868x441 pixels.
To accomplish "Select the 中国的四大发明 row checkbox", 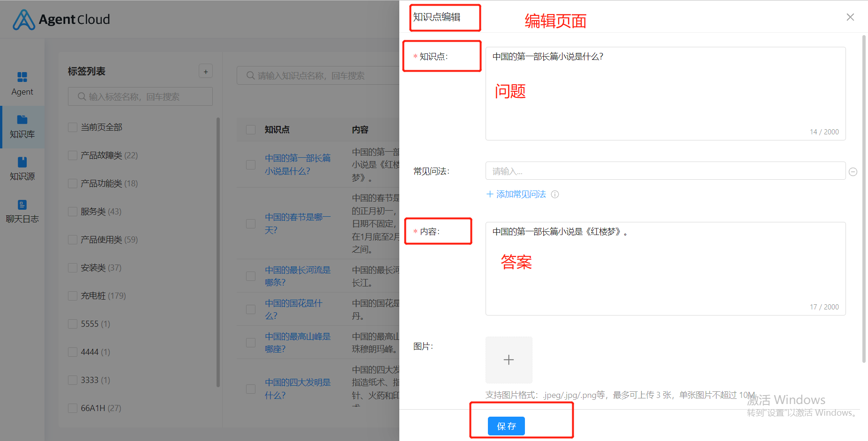I will [251, 389].
